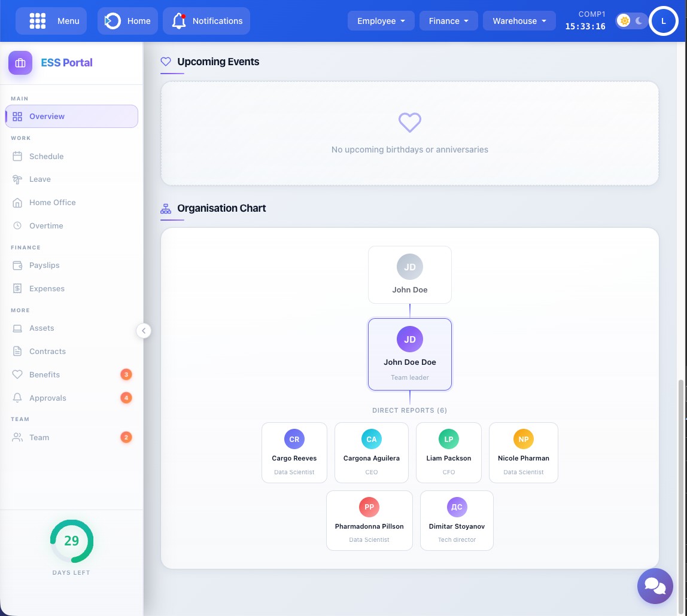The width and height of the screenshot is (687, 616).
Task: Click the ESS Portal briefcase logo
Action: click(x=20, y=63)
